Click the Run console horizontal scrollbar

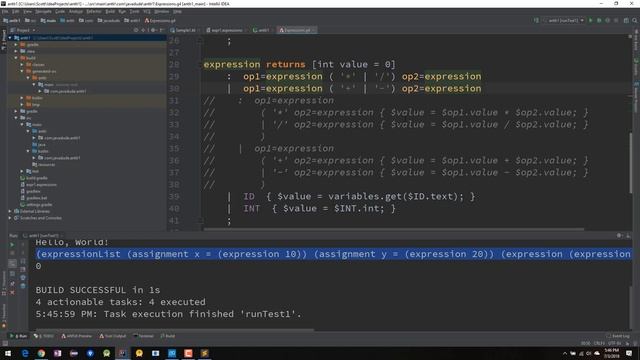[x=175, y=330]
